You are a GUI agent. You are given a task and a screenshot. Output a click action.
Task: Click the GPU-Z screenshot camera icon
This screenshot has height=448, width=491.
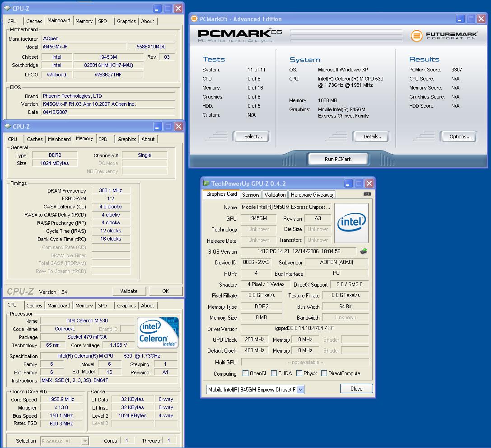pos(367,194)
